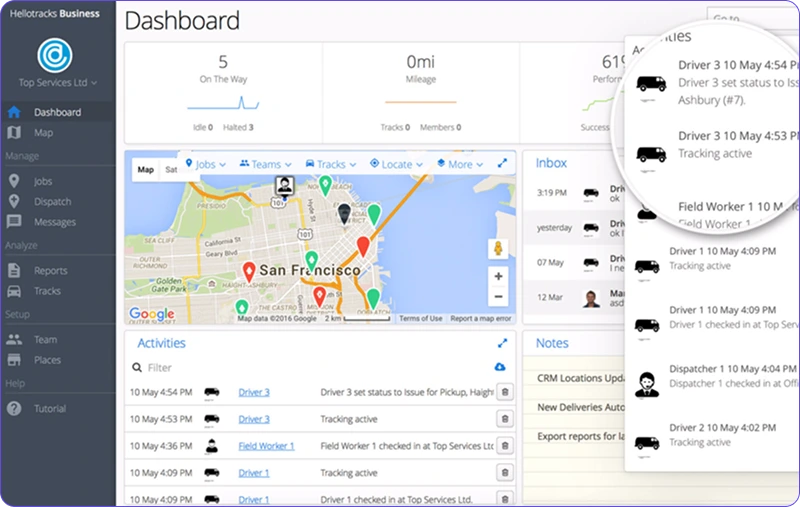Click the sidebar Team people icon
Image resolution: width=800 pixels, height=507 pixels.
14,339
